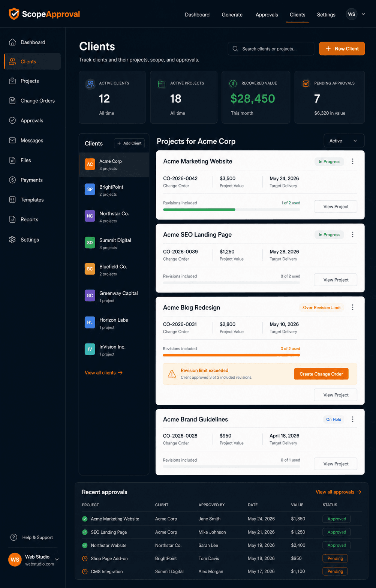
Task: Click the Templates icon in sidebar
Action: [x=12, y=199]
